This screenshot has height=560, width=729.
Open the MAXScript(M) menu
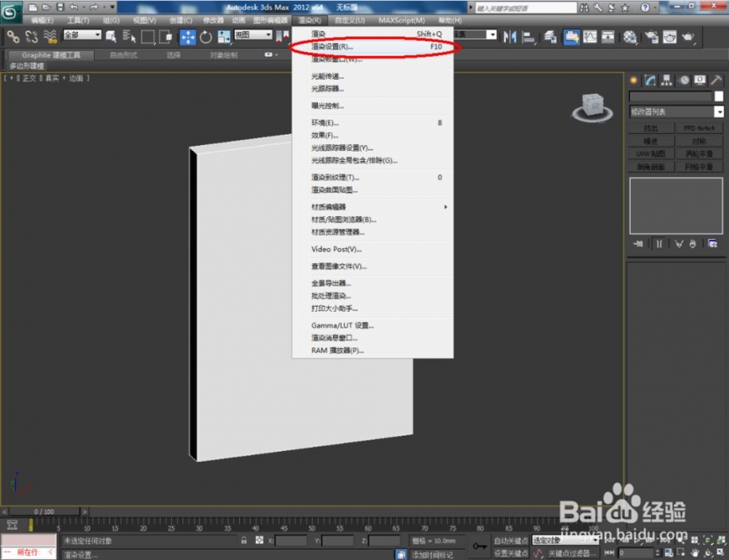point(401,20)
